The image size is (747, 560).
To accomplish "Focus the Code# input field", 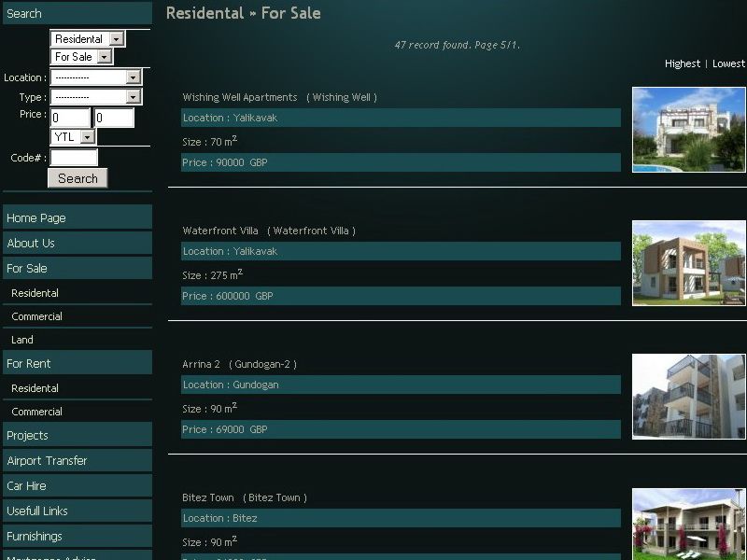I will [x=74, y=157].
